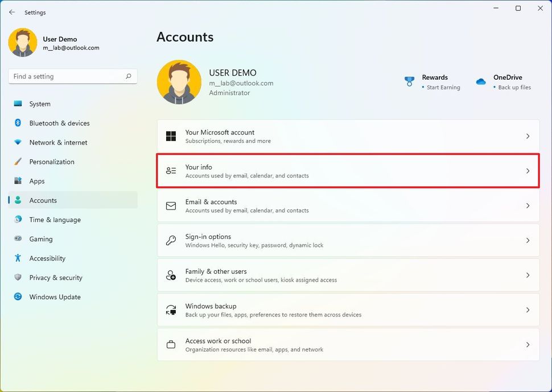Click the large user profile avatar
The image size is (552, 392).
179,82
